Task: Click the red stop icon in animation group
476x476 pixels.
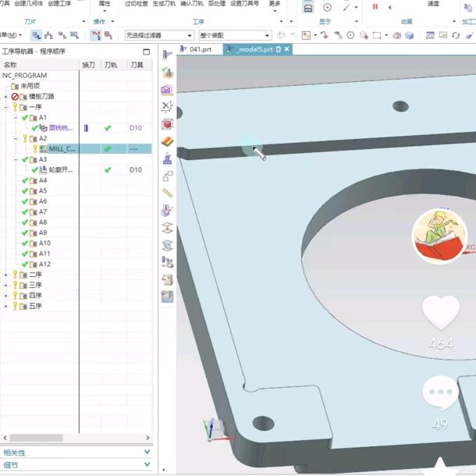Action: point(375,7)
